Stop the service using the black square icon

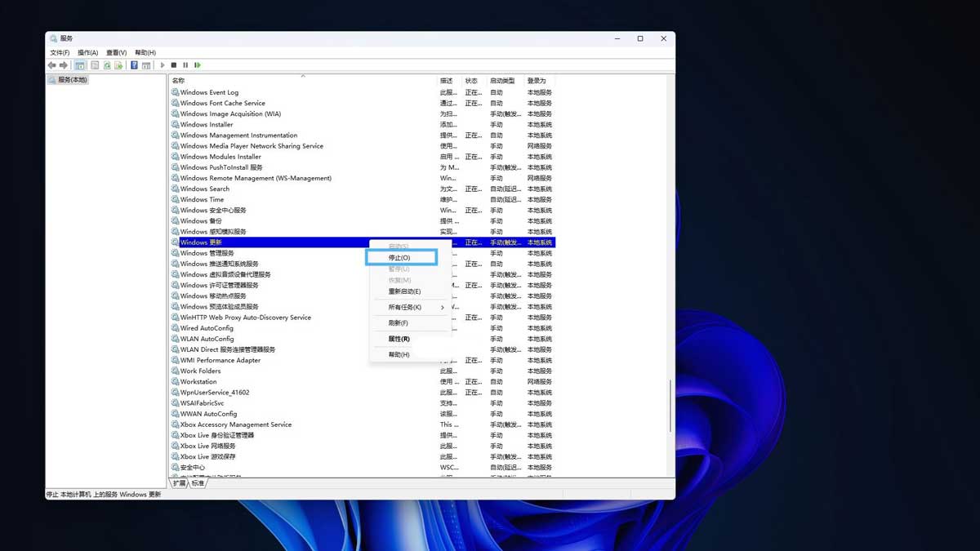tap(173, 64)
